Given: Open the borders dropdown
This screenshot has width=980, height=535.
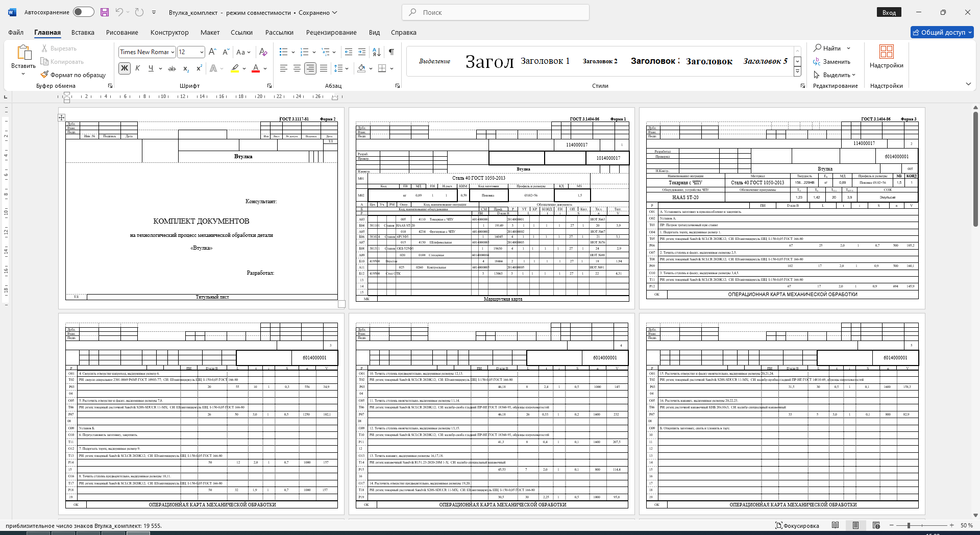Looking at the screenshot, I should point(391,68).
